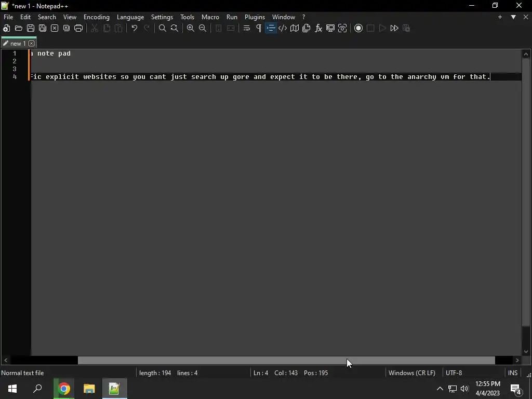Open Google Chrome from the taskbar
The image size is (532, 399).
(63, 389)
